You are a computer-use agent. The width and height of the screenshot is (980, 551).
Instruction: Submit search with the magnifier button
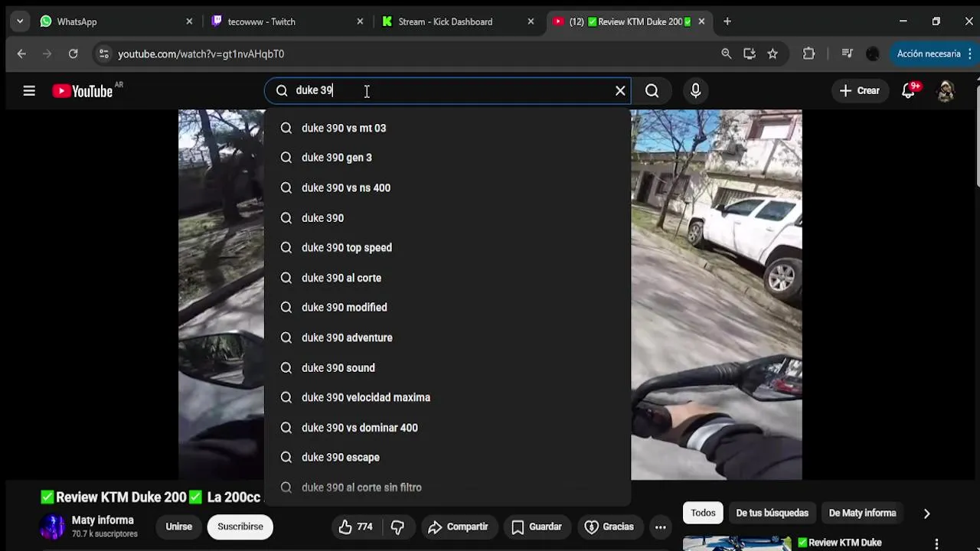[x=652, y=91]
